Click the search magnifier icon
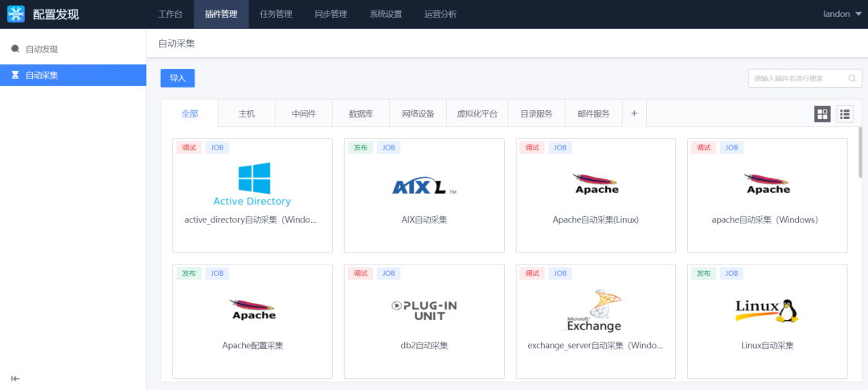The image size is (868, 390). [852, 79]
